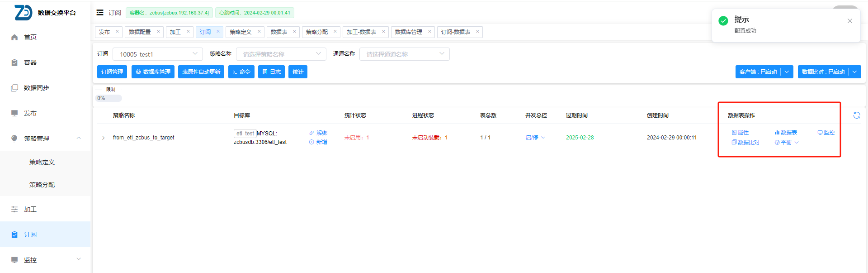868x273 pixels.
Task: Open the 策略名称 dropdown
Action: click(x=281, y=54)
